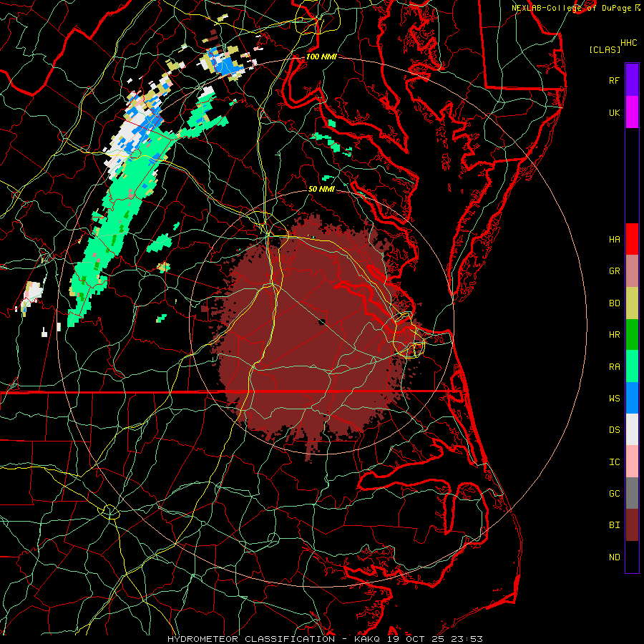Click the RF purple legend swatch
The image size is (644, 644).
pos(632,80)
